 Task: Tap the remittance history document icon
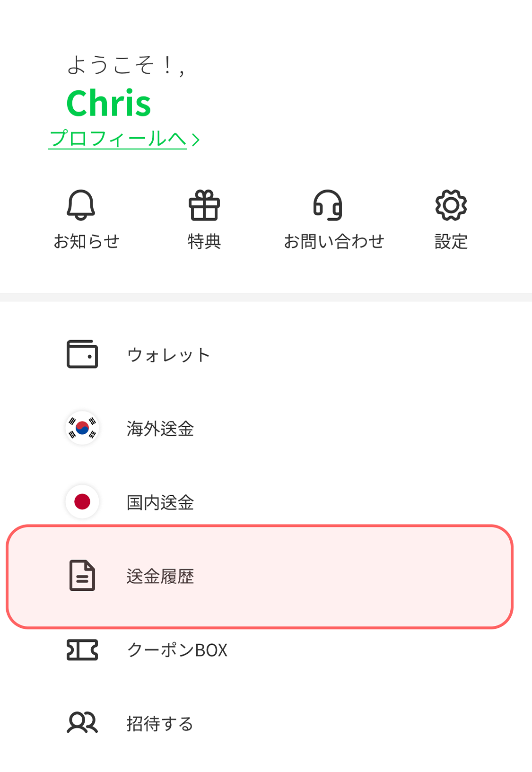click(x=82, y=576)
